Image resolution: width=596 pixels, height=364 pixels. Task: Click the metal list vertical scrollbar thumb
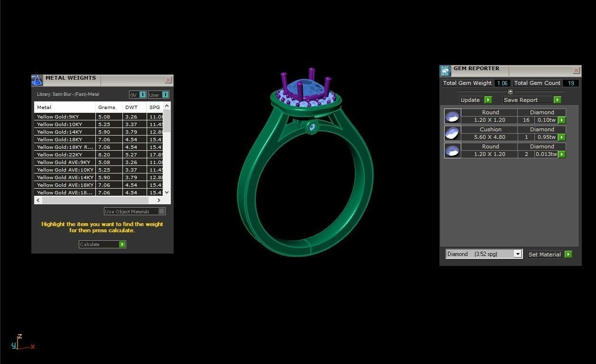(x=167, y=121)
